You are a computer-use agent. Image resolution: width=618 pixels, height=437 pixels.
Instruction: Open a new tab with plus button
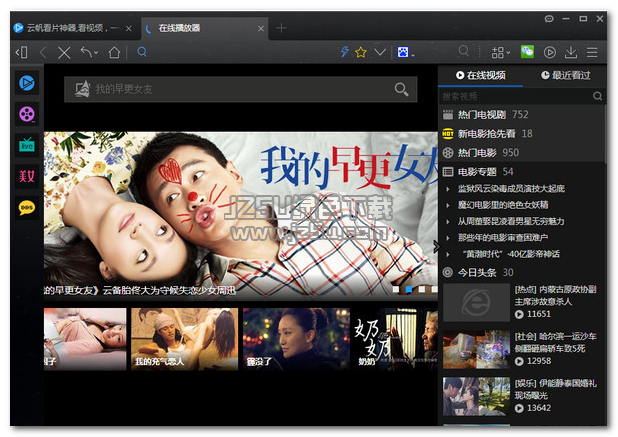(x=281, y=28)
